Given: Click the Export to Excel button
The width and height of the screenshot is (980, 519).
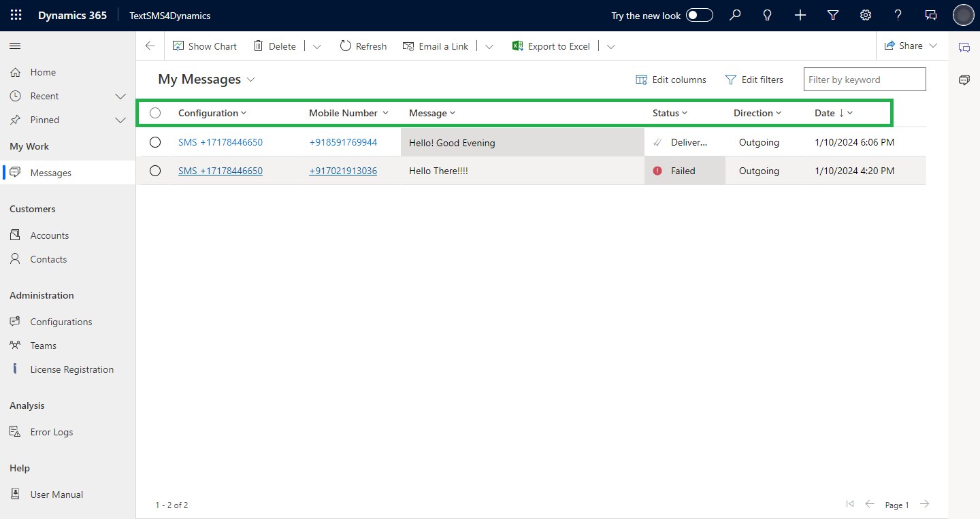Looking at the screenshot, I should (x=551, y=46).
